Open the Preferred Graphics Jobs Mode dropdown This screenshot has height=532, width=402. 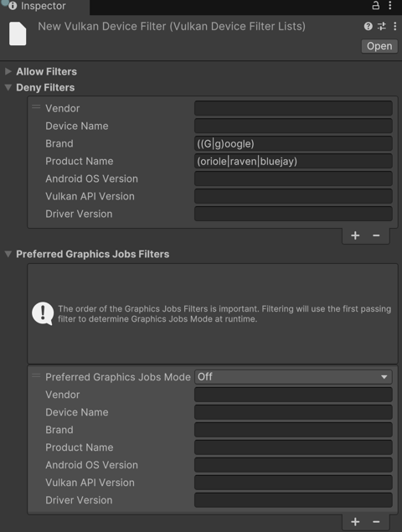pos(293,377)
